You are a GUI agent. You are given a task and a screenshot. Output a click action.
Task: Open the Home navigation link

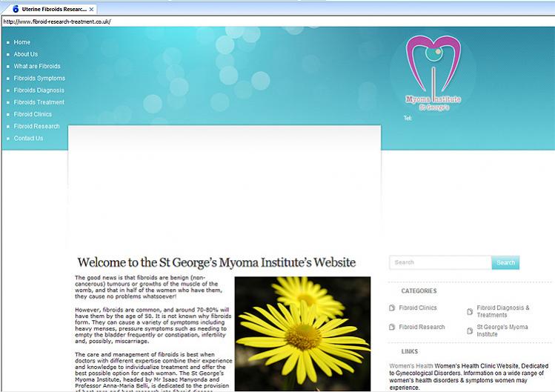(x=22, y=42)
